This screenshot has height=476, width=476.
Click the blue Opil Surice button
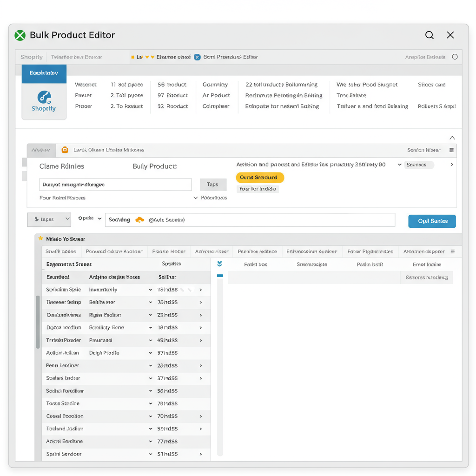432,221
